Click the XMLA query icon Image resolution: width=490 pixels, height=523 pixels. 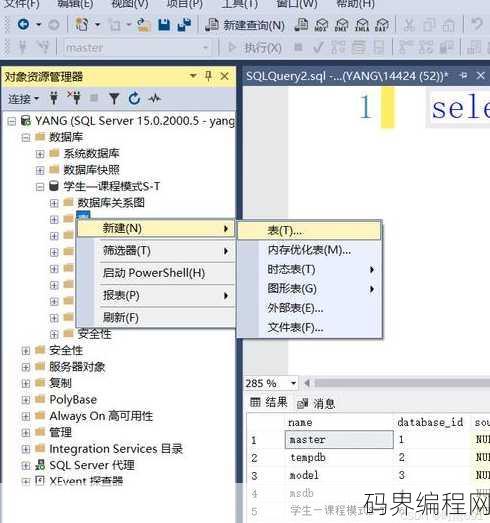pyautogui.click(x=362, y=25)
